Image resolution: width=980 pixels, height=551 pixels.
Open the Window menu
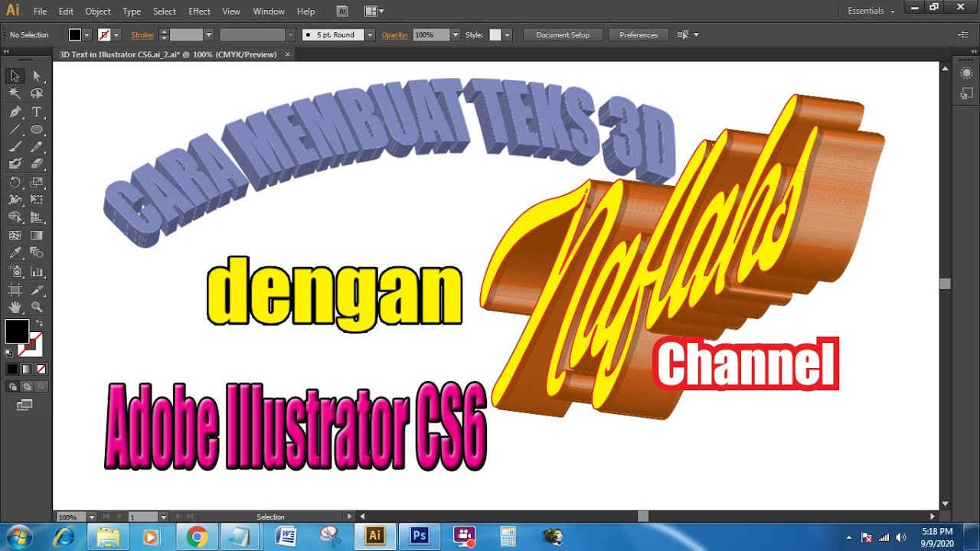(x=269, y=11)
